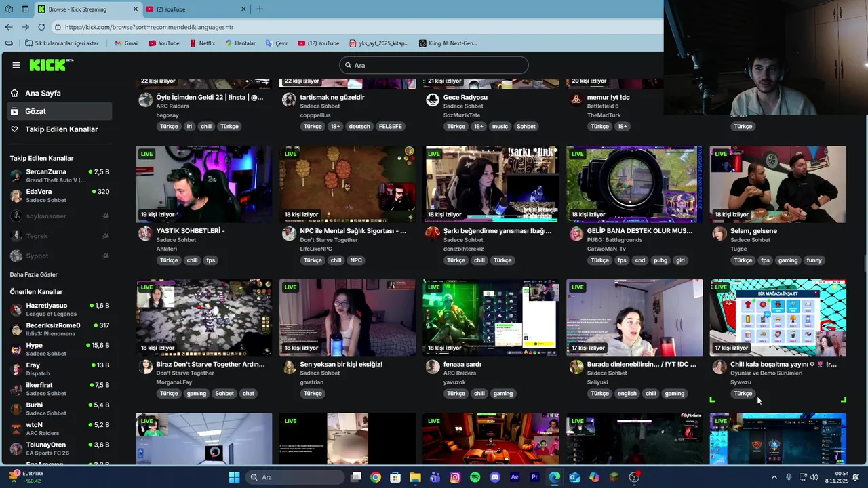
Task: Click the funny tag under Tugce
Action: pyautogui.click(x=814, y=260)
